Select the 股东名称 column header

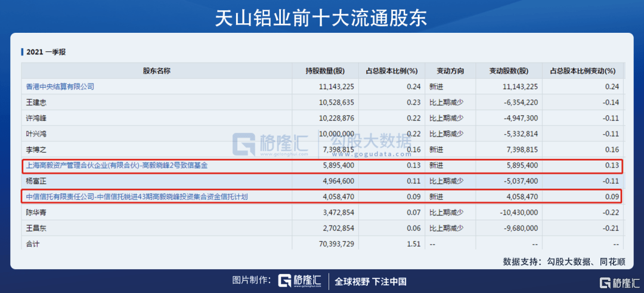[156, 70]
